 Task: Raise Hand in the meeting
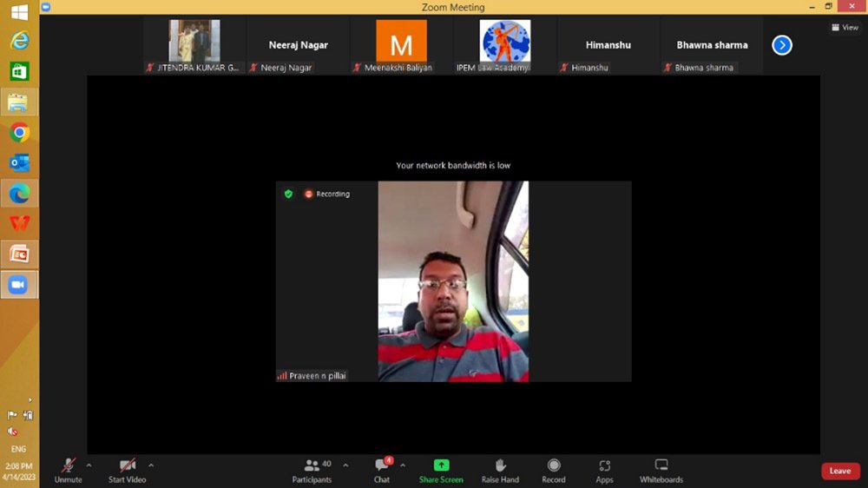(x=500, y=470)
